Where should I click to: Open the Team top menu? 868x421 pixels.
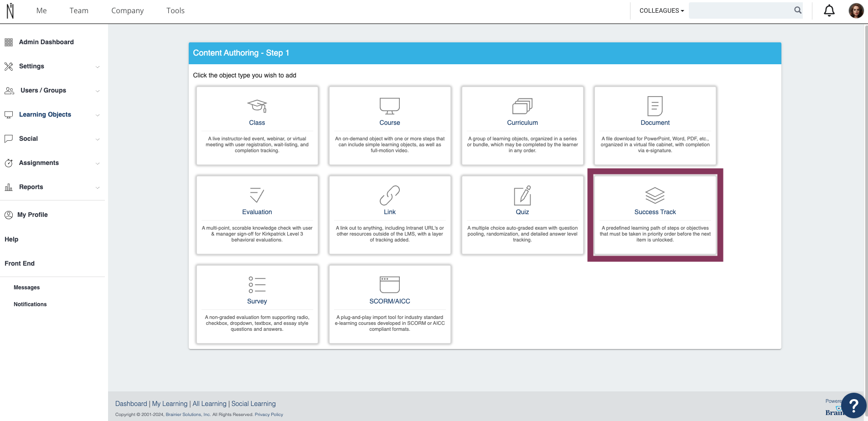coord(79,10)
